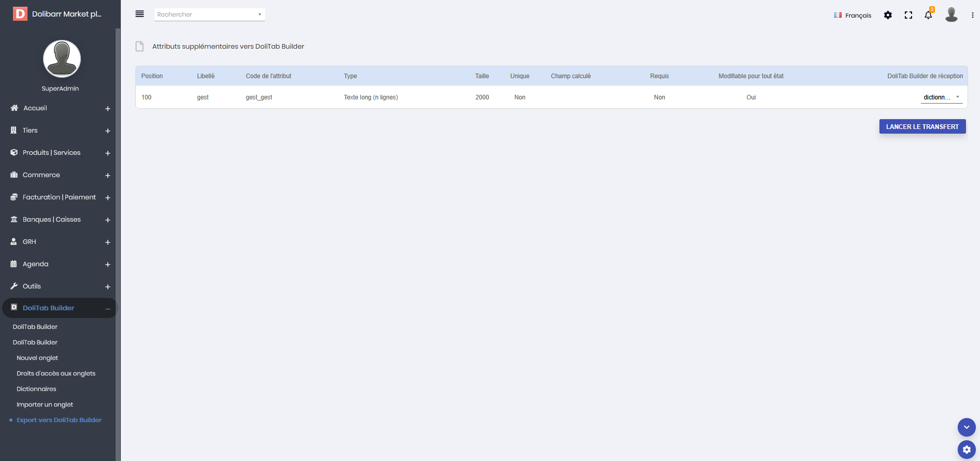The height and width of the screenshot is (461, 980).
Task: Expand the Agenda menu with plus
Action: point(108,265)
